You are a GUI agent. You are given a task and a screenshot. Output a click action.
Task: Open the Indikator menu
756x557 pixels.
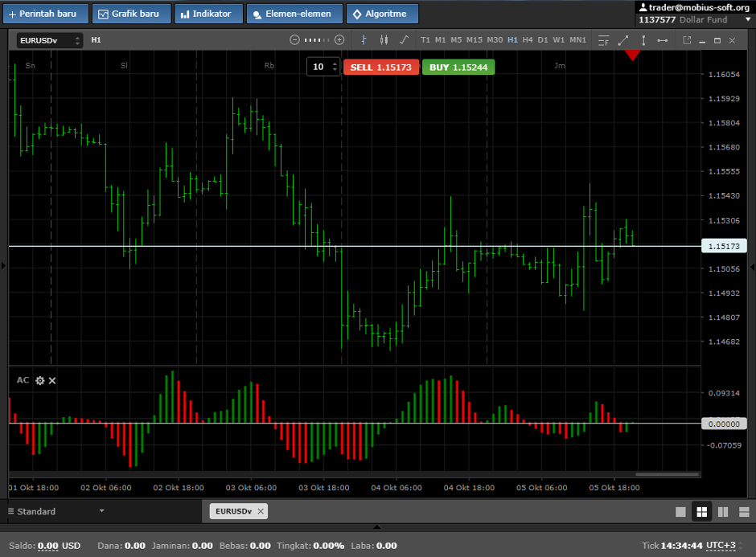pos(209,14)
